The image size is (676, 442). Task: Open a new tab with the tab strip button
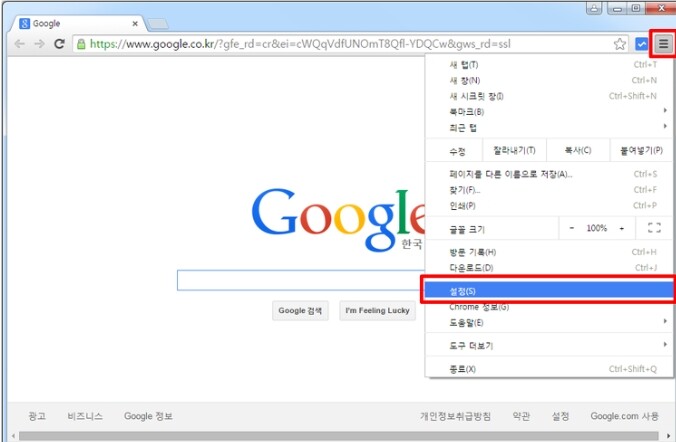click(x=158, y=24)
